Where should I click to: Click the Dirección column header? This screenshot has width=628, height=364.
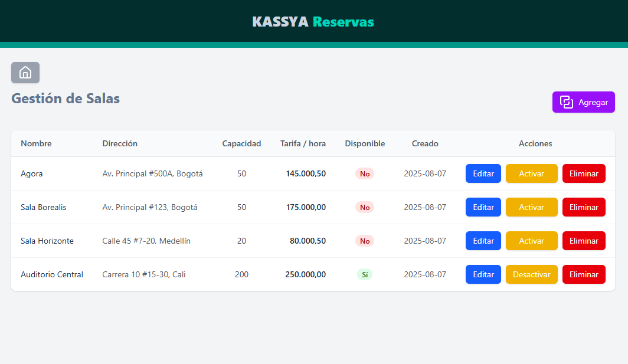click(x=120, y=143)
